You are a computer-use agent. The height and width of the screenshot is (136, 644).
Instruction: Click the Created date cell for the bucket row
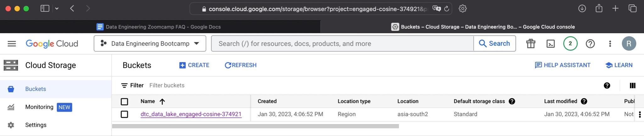(290, 114)
